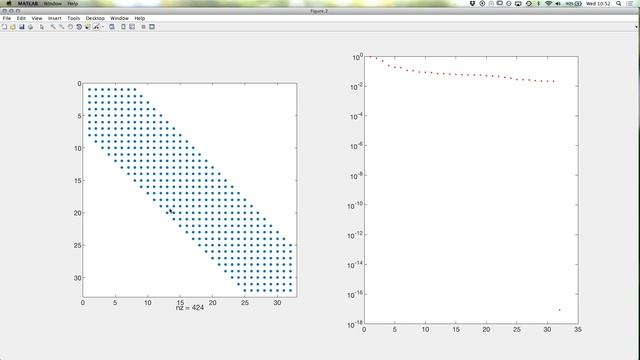
Task: Select the sparsity pattern spy plot axes
Action: click(x=190, y=190)
